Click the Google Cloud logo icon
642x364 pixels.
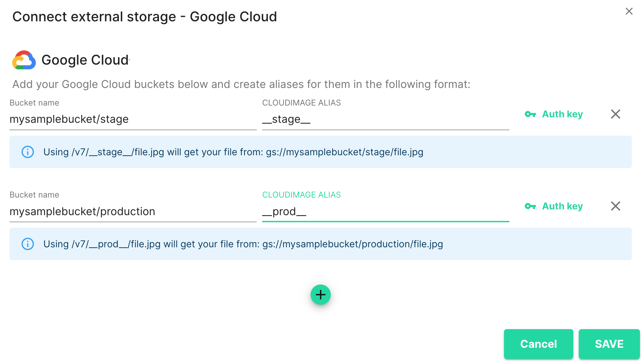24,60
